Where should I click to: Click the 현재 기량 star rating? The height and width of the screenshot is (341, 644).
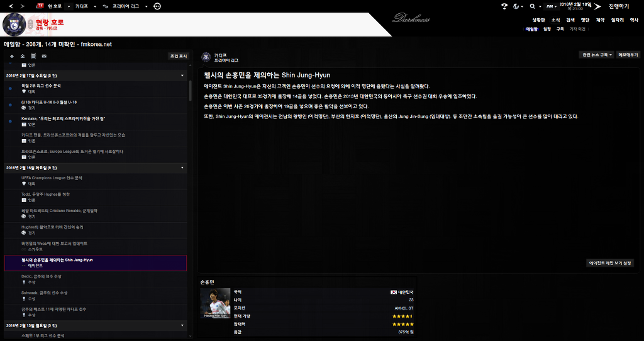402,316
